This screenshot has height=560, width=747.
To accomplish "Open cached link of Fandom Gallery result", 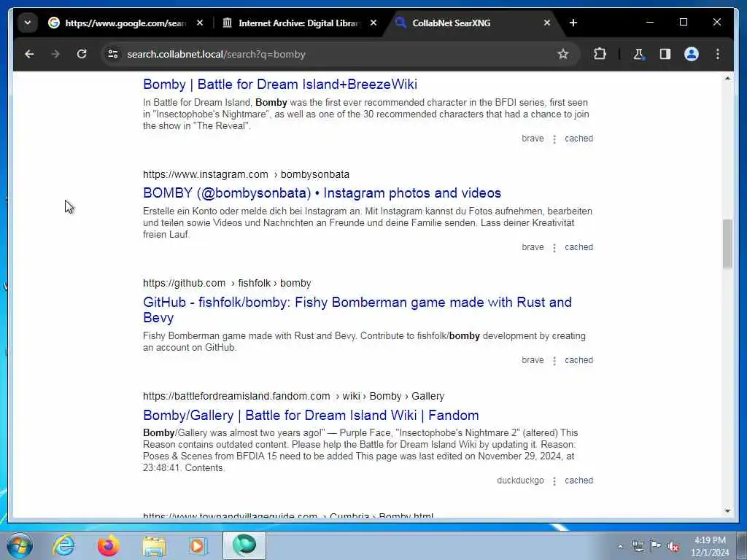I will tap(578, 481).
